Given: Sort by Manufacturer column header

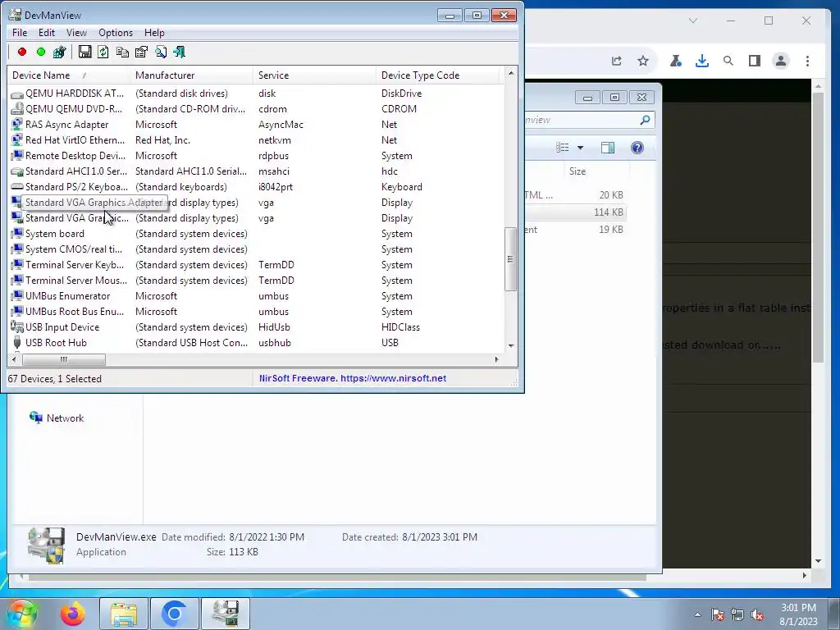Looking at the screenshot, I should (x=191, y=75).
